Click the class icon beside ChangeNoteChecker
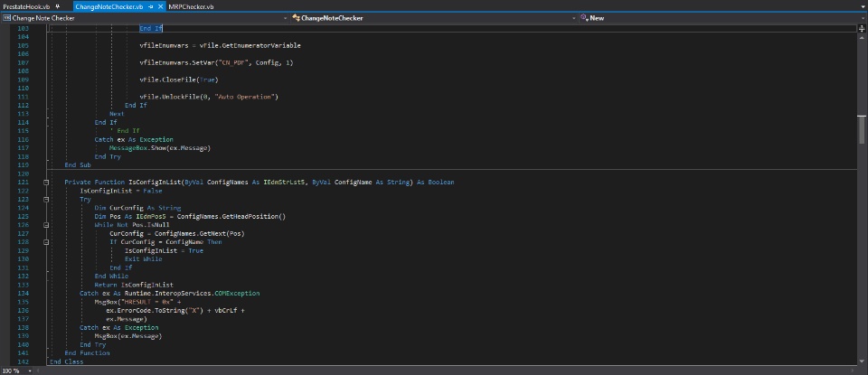This screenshot has height=375, width=868. [295, 17]
